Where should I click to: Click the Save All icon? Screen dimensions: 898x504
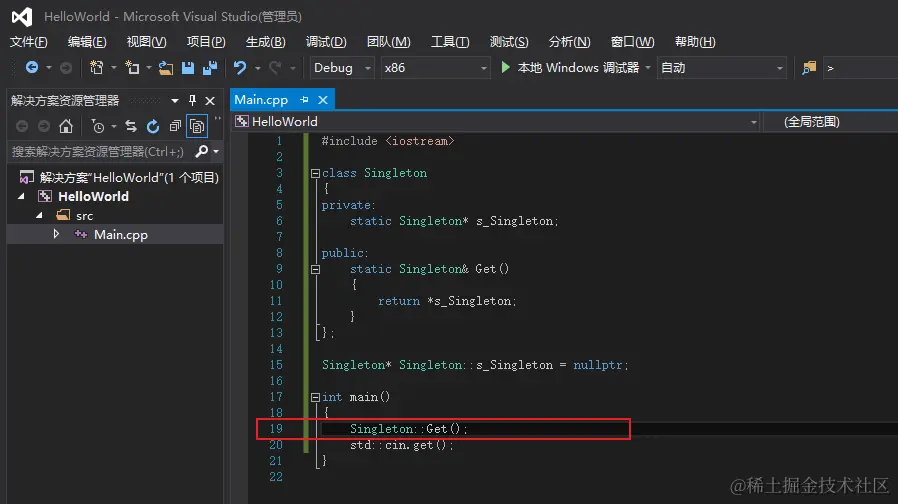(x=210, y=68)
